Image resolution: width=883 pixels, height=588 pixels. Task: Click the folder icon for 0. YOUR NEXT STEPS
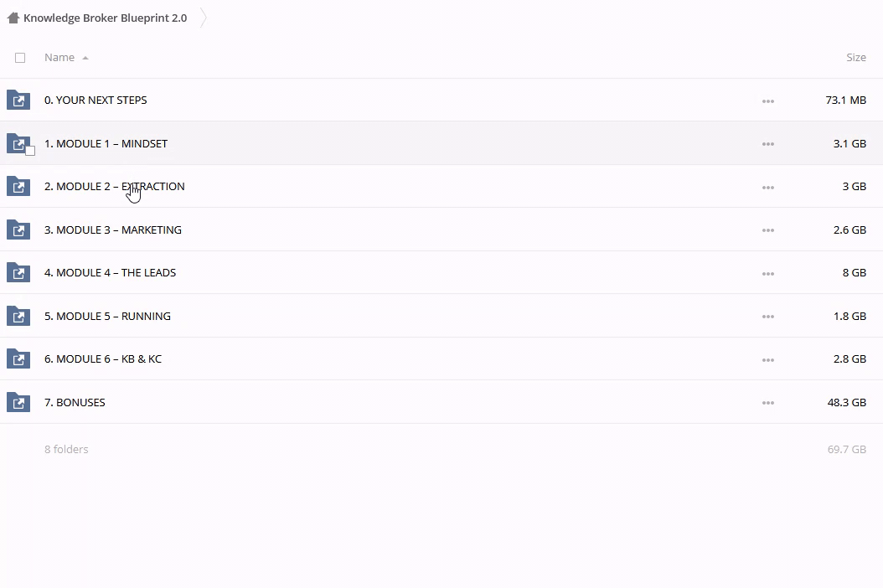pos(18,101)
